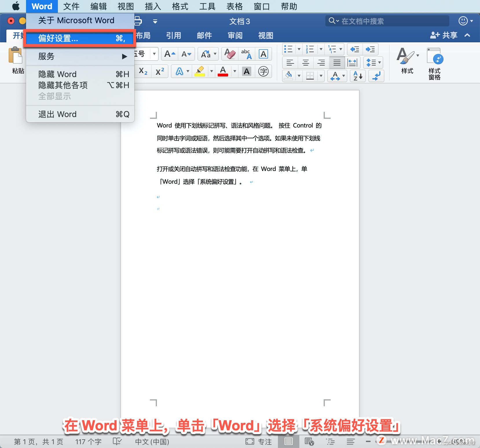Click 117 个字 word count
Image resolution: width=480 pixels, height=448 pixels.
pyautogui.click(x=88, y=442)
